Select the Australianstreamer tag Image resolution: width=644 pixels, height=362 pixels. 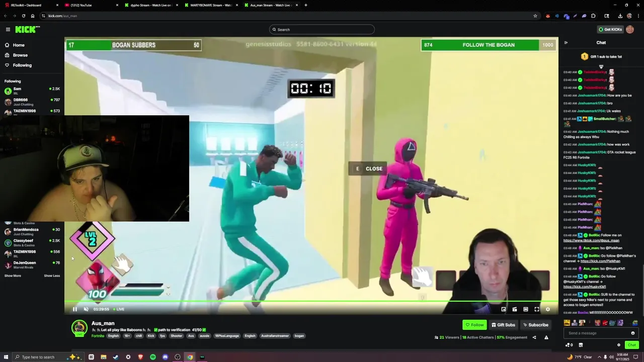coord(275,336)
